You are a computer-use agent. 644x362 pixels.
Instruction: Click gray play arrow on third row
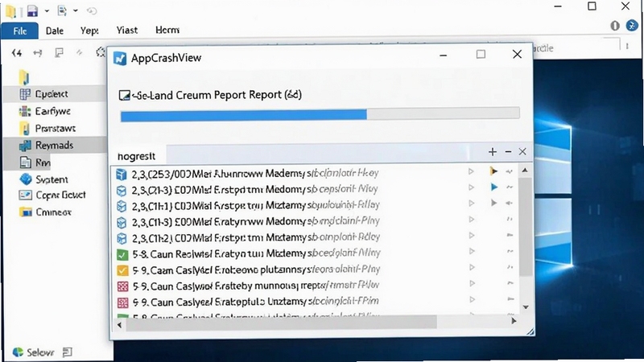494,204
